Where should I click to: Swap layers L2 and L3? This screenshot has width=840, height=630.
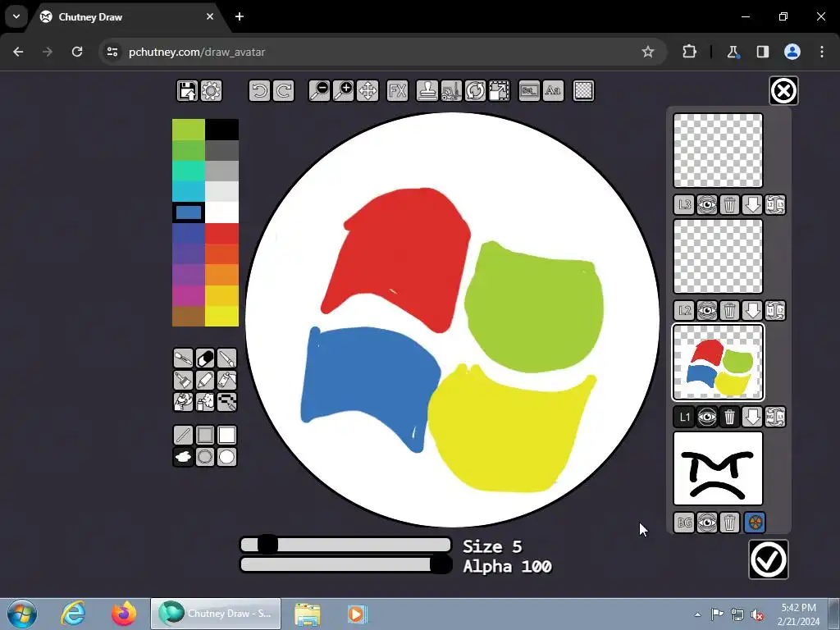point(775,204)
